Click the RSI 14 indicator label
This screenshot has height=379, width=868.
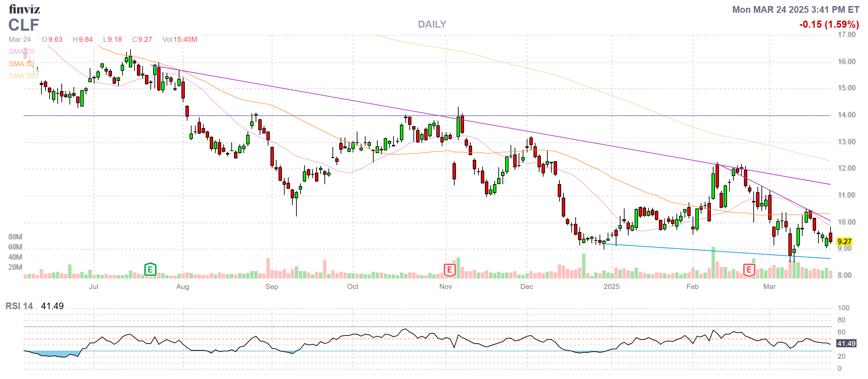click(x=19, y=306)
